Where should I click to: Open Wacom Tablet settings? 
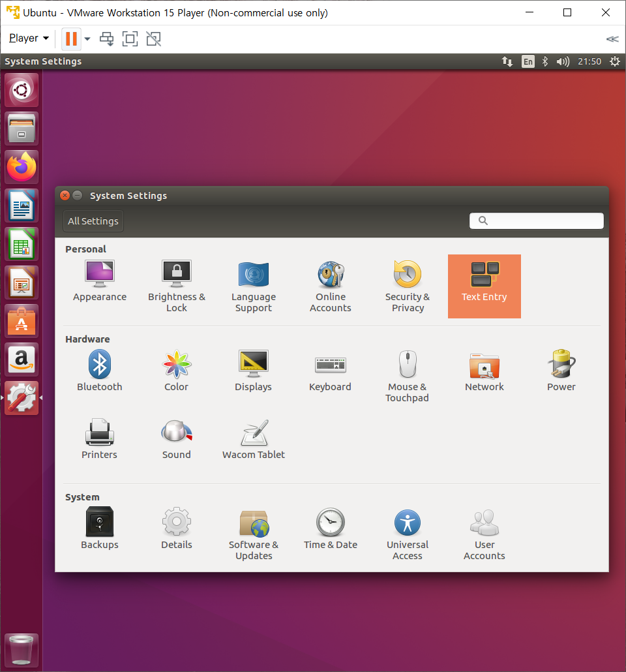point(253,439)
